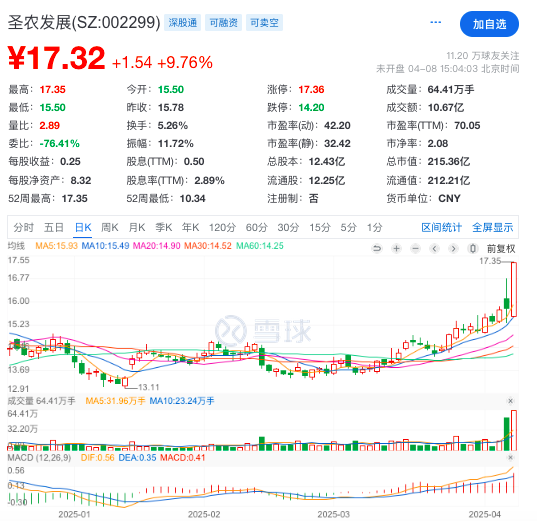Switch to the 分时 tab
This screenshot has height=521, width=537.
23,227
